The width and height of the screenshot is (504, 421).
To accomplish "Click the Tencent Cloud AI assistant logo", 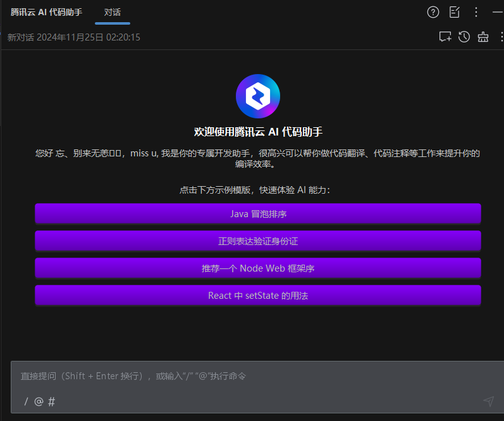I will coord(258,96).
